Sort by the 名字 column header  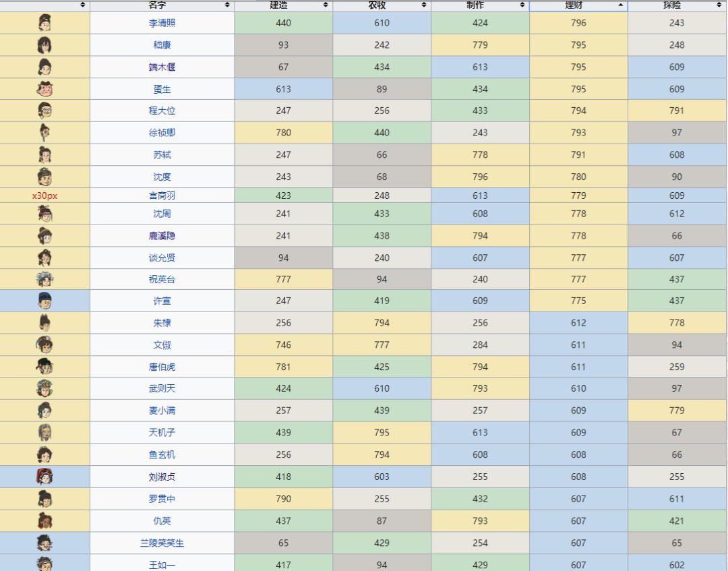(162, 5)
